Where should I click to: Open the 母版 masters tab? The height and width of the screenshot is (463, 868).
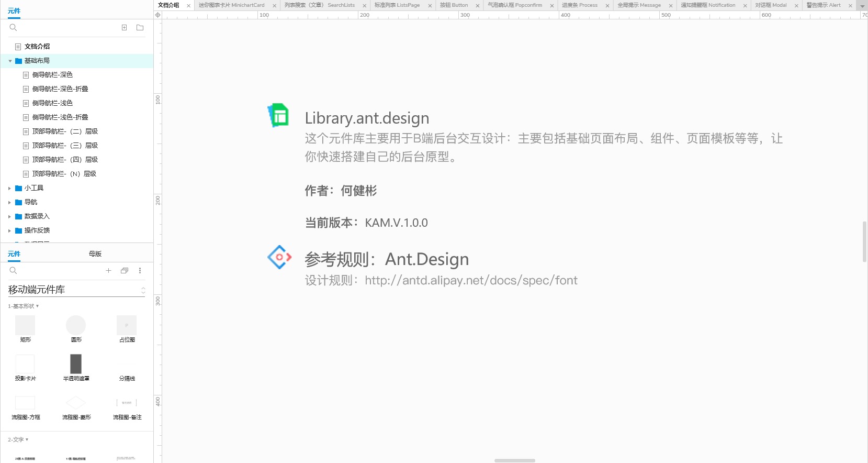(95, 254)
